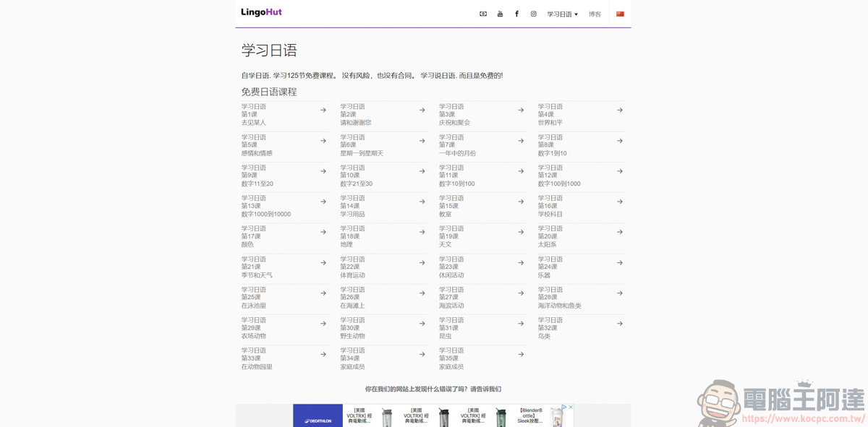This screenshot has height=427, width=868.
Task: Click the arrow for 第18课 地理
Action: 422,232
